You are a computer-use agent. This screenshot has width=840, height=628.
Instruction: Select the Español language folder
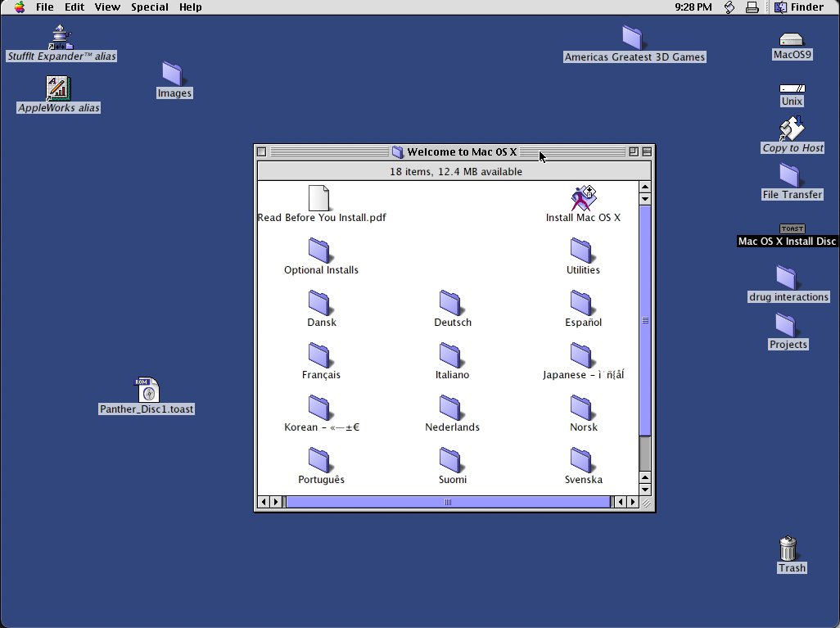(x=583, y=303)
